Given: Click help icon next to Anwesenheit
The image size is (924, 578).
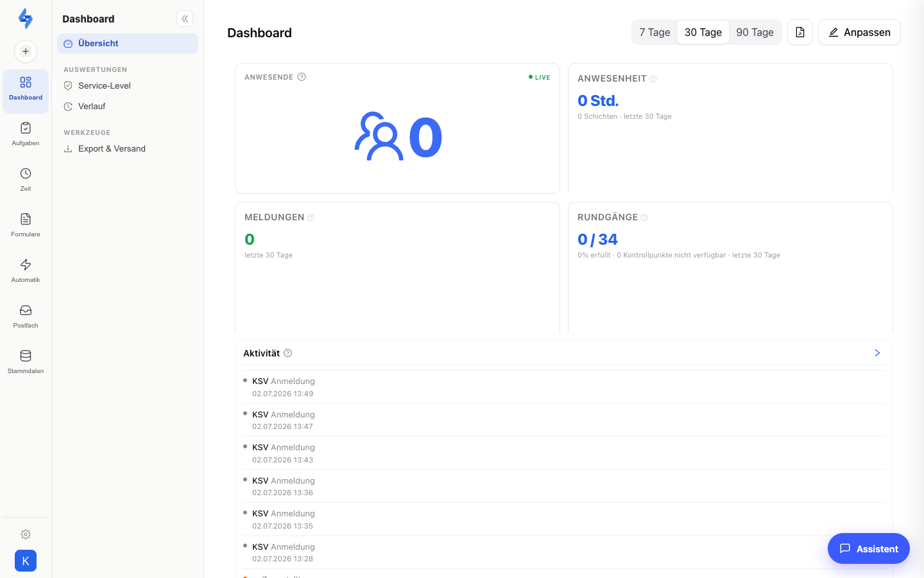Looking at the screenshot, I should pos(653,79).
